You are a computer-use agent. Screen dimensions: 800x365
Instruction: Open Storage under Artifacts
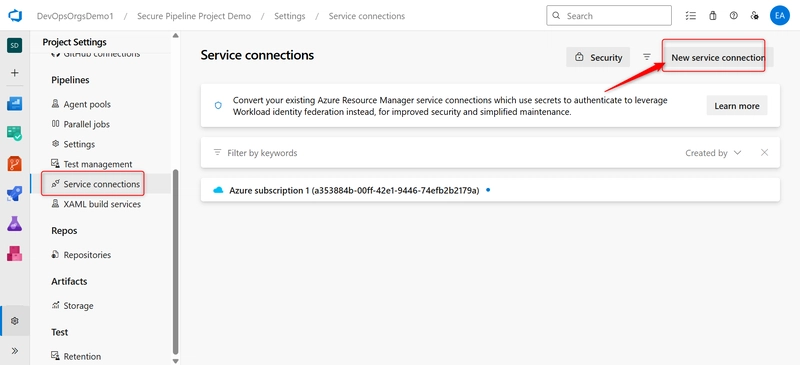78,305
